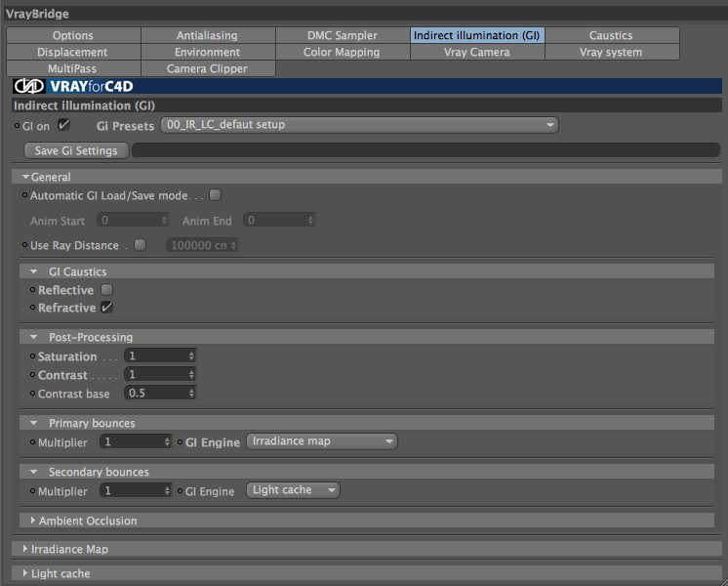Click the Primary bounces Multiplier stepper
The height and width of the screenshot is (586, 728).
click(x=167, y=441)
